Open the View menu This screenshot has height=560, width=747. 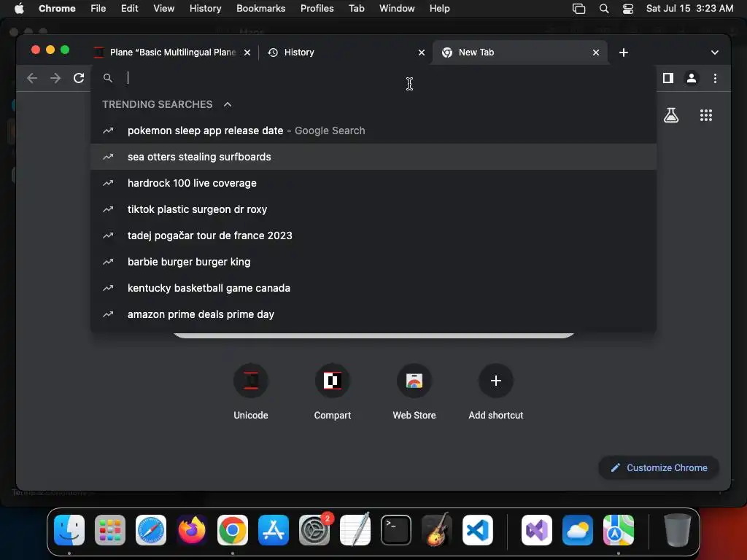[x=163, y=9]
